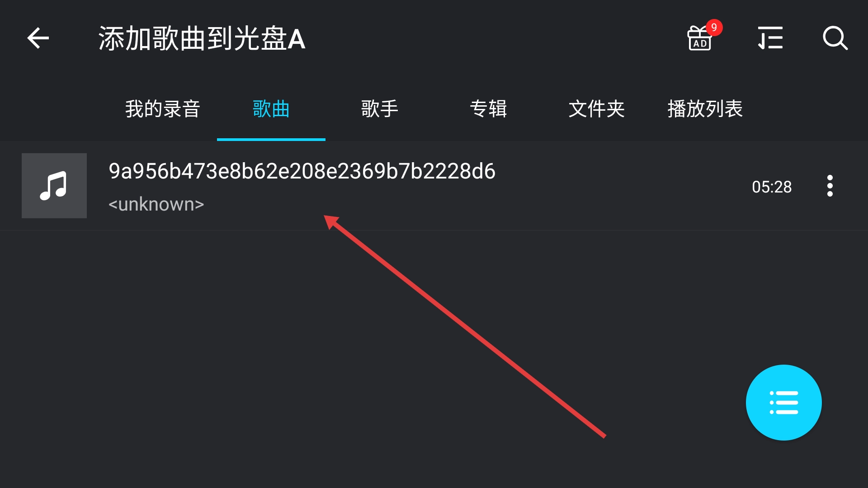Switch to the 播放列表 tab
868x488 pixels.
point(705,109)
